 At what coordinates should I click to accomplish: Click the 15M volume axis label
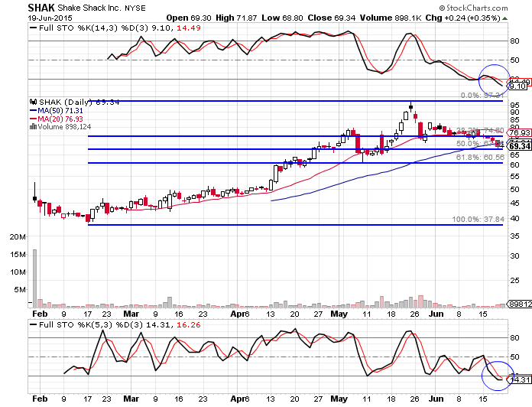click(x=18, y=255)
